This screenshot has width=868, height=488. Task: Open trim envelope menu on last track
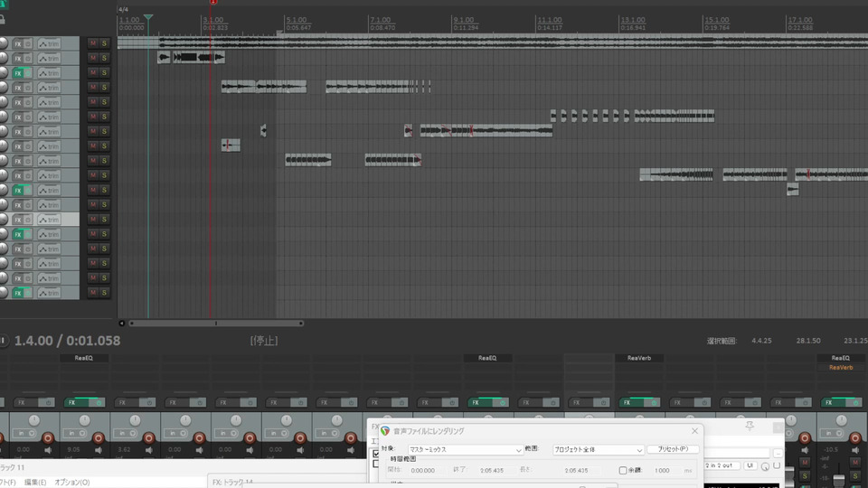click(x=49, y=293)
